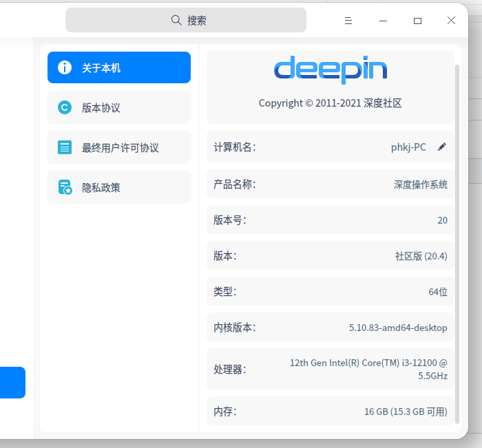Click the 内核版本: label
Image resolution: width=482 pixels, height=448 pixels.
(x=235, y=328)
